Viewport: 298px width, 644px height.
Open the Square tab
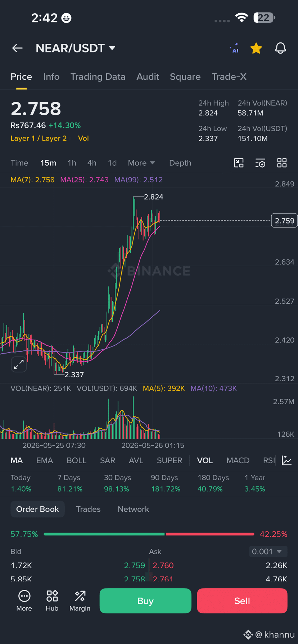pos(185,77)
